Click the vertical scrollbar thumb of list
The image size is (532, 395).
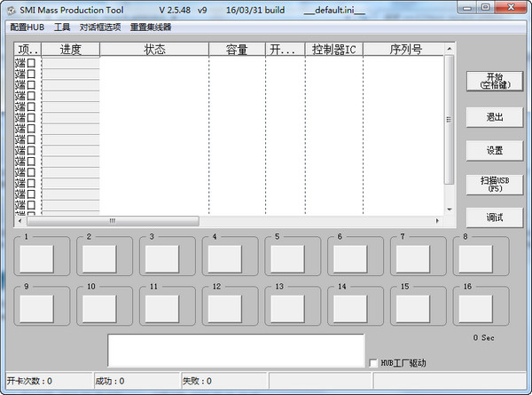[450, 120]
